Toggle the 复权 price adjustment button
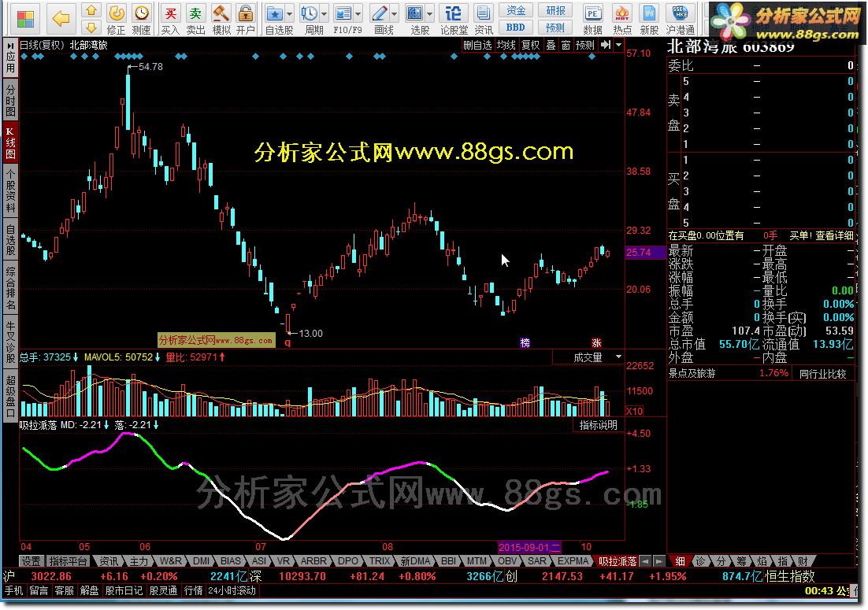 click(x=530, y=45)
